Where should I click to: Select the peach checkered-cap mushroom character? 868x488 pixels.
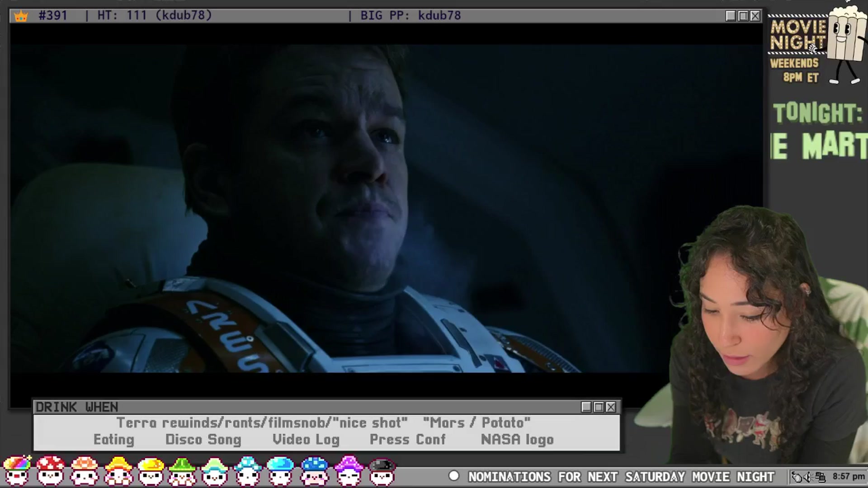point(85,470)
